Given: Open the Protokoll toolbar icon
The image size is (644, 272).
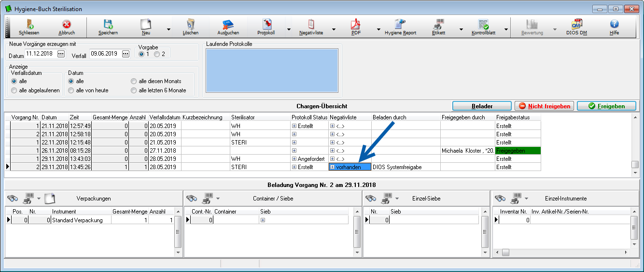Looking at the screenshot, I should 266,24.
